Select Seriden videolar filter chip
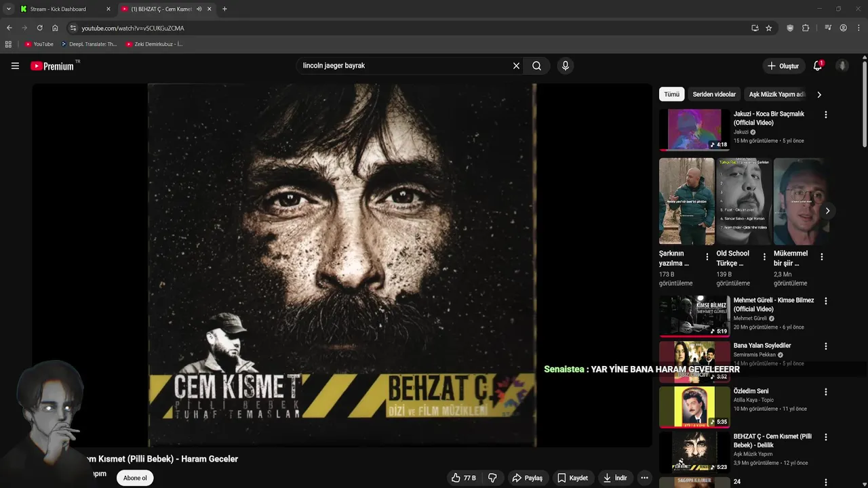Viewport: 868px width, 488px height. pyautogui.click(x=714, y=94)
